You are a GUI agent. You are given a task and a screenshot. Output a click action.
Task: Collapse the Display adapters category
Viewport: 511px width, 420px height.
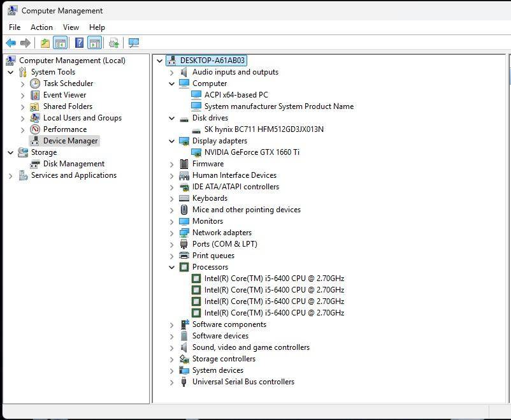(171, 141)
